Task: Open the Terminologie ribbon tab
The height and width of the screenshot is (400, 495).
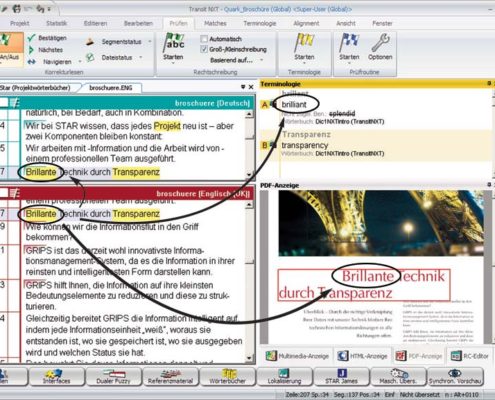Action: coord(260,23)
